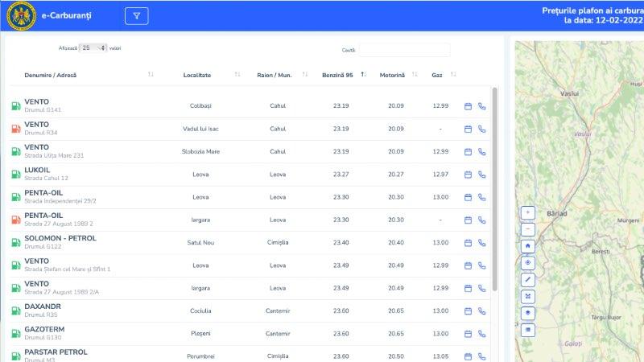
Task: Click Cociulia locality cell
Action: click(200, 311)
